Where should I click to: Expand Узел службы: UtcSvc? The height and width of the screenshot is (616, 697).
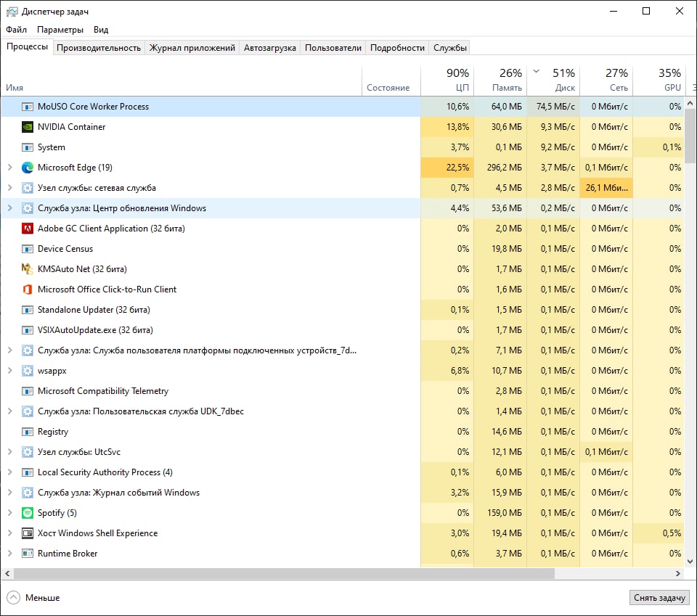[9, 452]
